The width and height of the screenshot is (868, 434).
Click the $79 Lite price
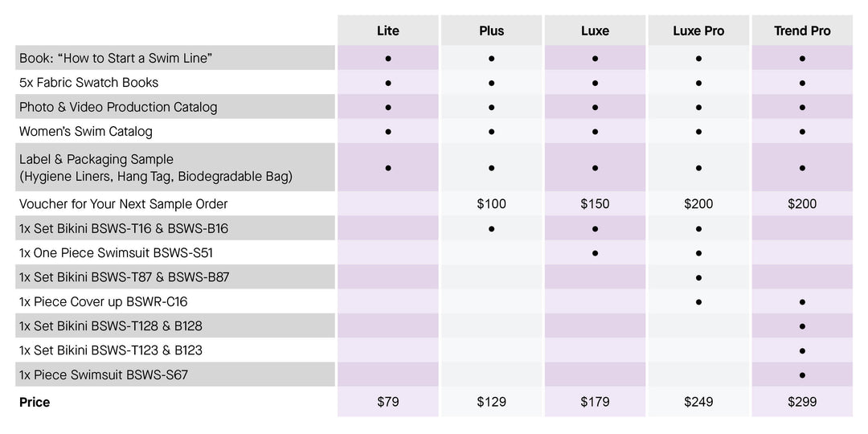pos(387,402)
